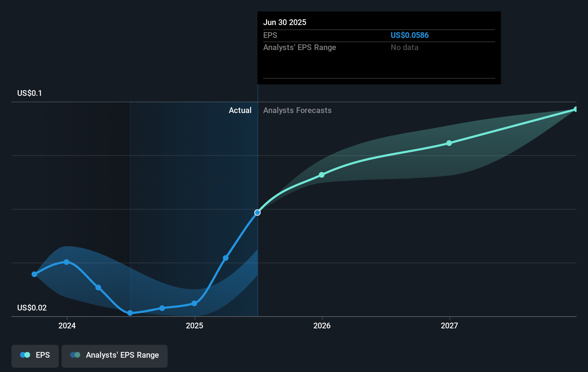This screenshot has height=372, width=588.
Task: Select the Jun 30 2025 EPS data point
Action: tap(257, 212)
